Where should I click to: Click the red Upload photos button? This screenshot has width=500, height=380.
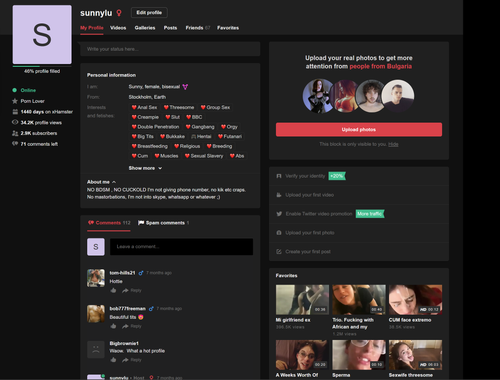point(359,130)
